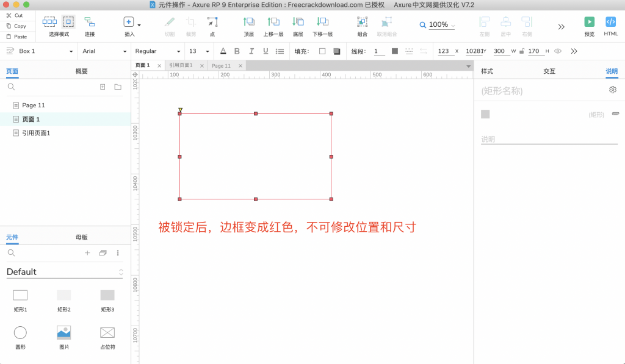
Task: Toggle the aspect ratio lock icon
Action: tap(521, 51)
